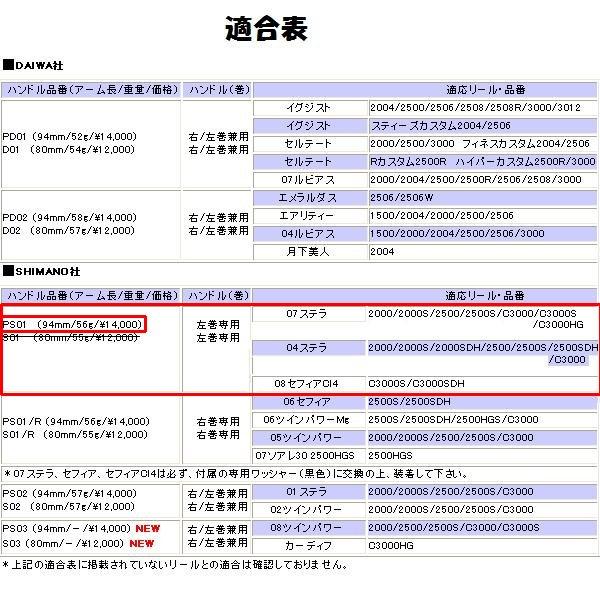Screen dimensions: 600x600
Task: Select the 06ツインパワーMg reel name
Action: [x=307, y=420]
